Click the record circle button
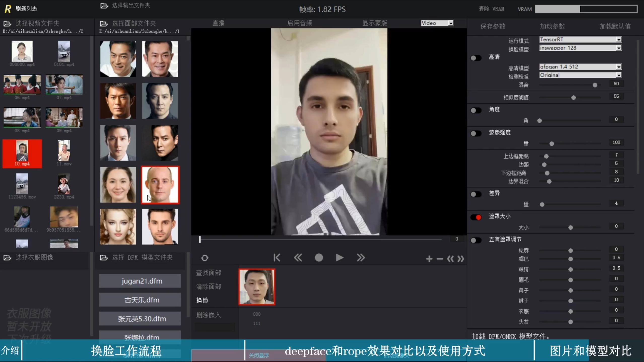 click(319, 258)
